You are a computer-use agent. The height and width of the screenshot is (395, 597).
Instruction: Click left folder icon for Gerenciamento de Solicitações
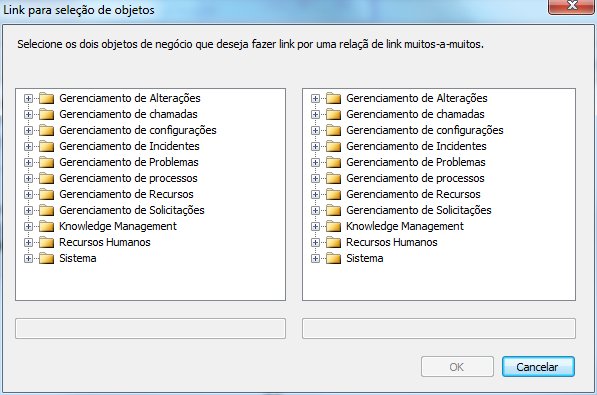pyautogui.click(x=47, y=210)
